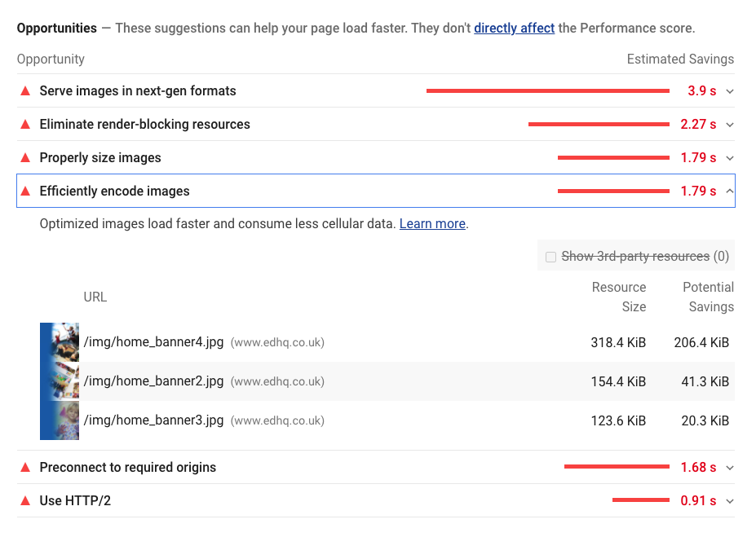Viewport: 756px width, 537px height.
Task: Click warning triangle next to Efficiently encode images
Action: click(25, 191)
